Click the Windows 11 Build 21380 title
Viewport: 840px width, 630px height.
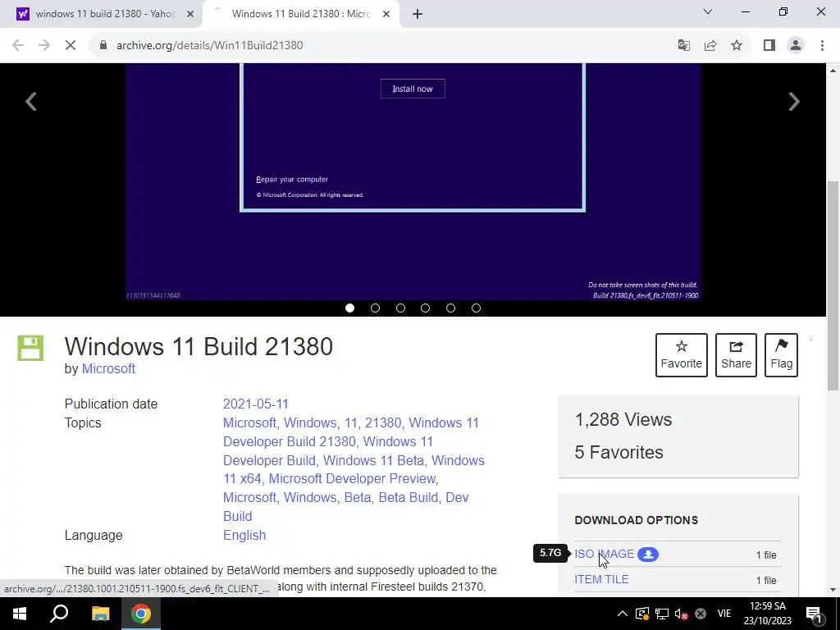pos(199,347)
